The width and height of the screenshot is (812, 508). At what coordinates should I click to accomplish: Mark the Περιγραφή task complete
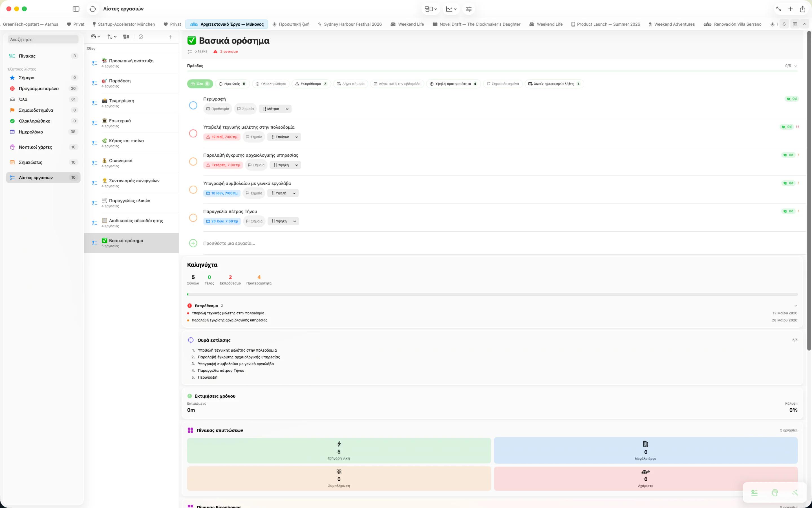(193, 105)
